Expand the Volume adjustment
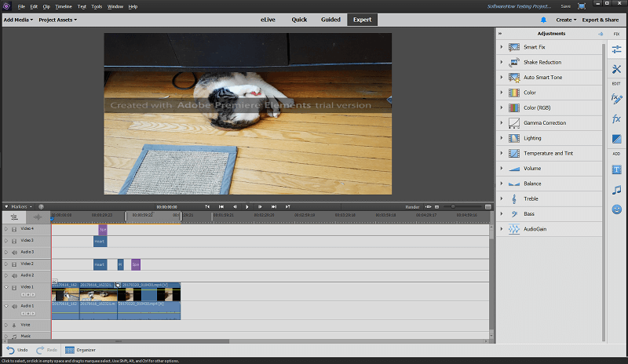The image size is (628, 364). 502,169
